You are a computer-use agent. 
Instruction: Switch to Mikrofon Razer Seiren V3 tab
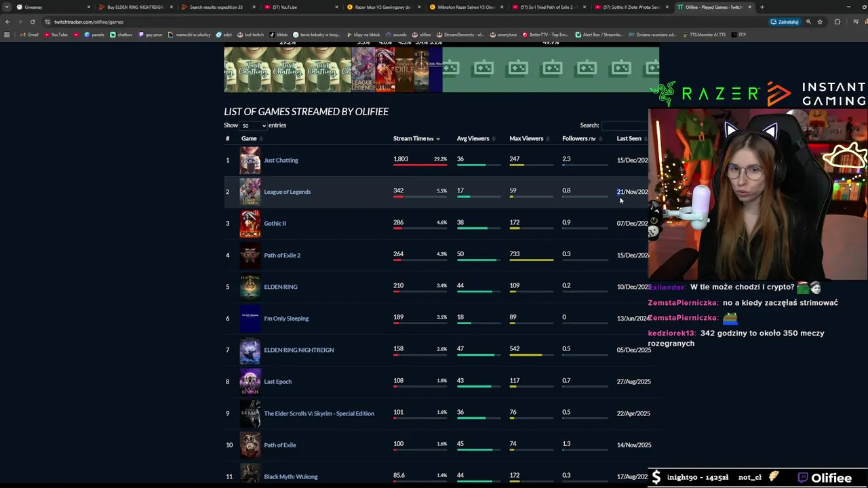click(467, 7)
